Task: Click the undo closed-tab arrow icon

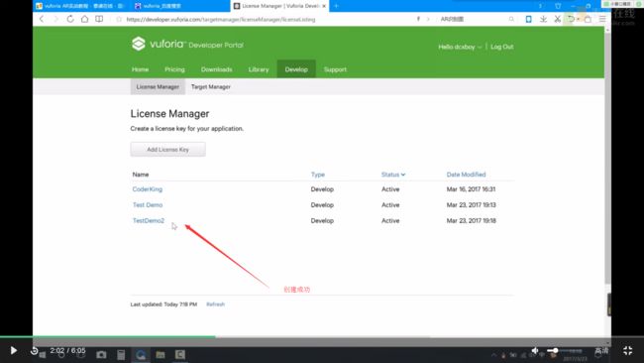Action: (572, 19)
